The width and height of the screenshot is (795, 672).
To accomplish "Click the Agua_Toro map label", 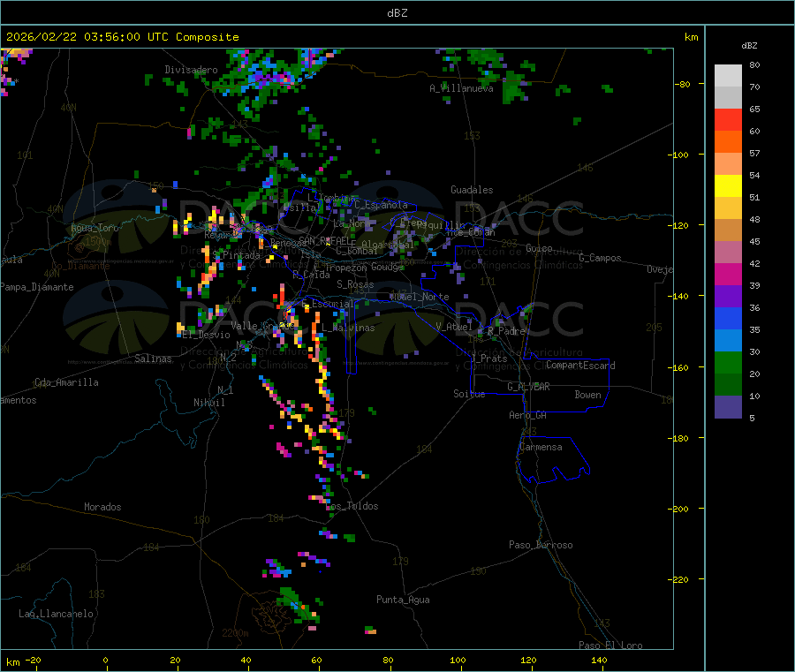I will point(95,228).
